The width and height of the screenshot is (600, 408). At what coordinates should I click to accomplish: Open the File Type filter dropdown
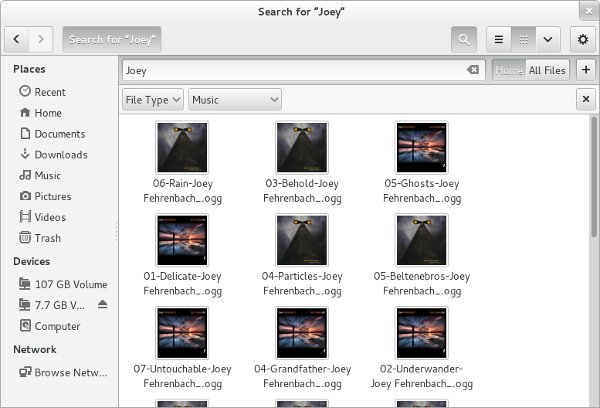[153, 100]
